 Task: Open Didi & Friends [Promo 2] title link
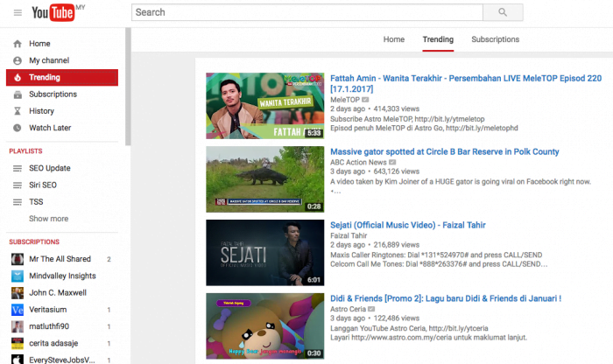pos(446,298)
